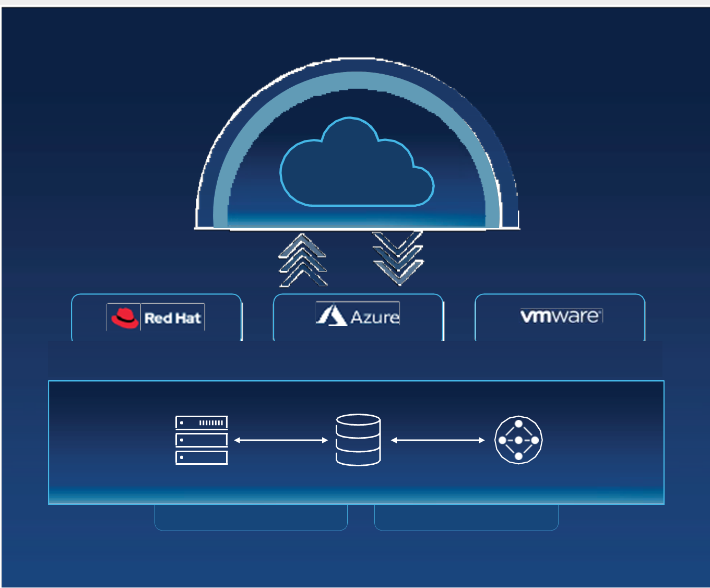
Task: Click the bottom server unit in the rack
Action: tap(202, 457)
